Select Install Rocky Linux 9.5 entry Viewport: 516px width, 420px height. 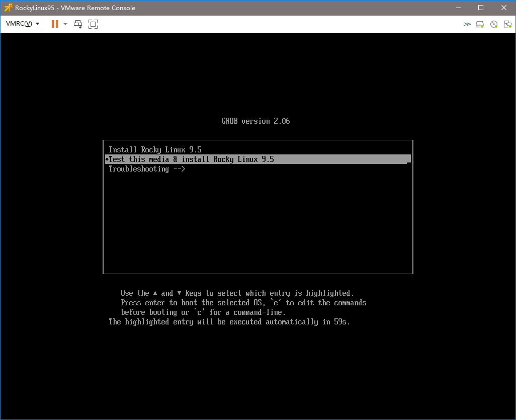[x=258, y=150]
